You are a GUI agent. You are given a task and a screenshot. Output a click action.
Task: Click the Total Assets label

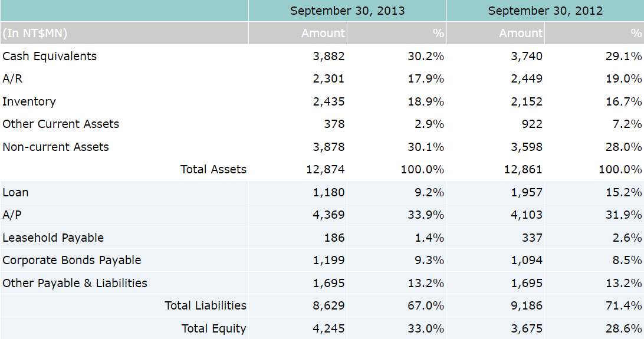pos(213,170)
